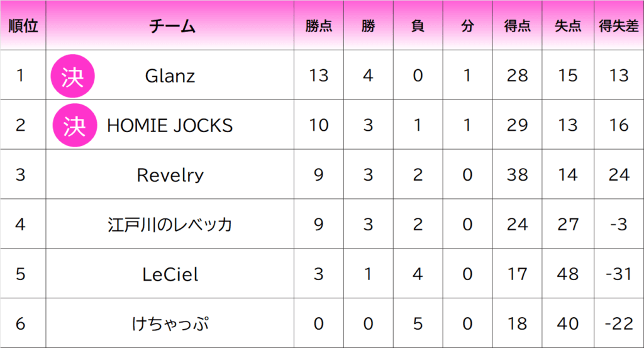The width and height of the screenshot is (644, 348).
Task: Select the Revelry team name
Action: (170, 175)
